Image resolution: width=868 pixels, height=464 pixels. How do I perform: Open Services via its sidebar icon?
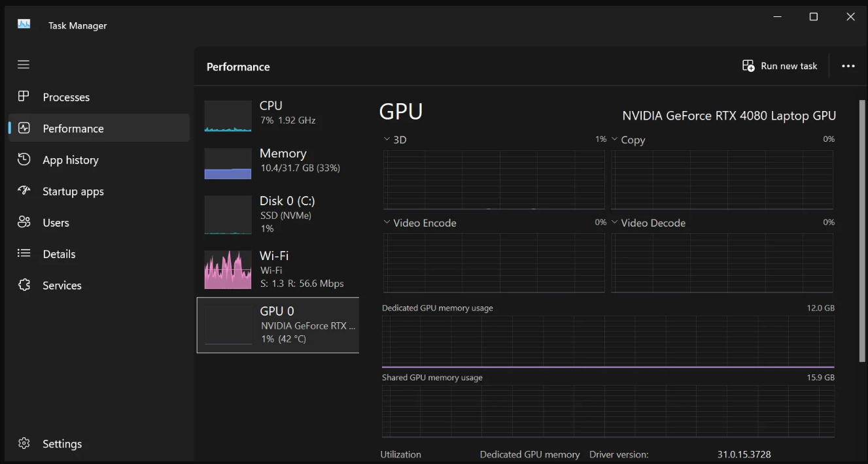click(24, 285)
